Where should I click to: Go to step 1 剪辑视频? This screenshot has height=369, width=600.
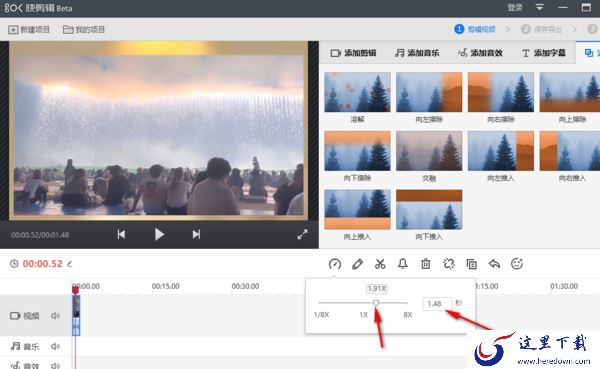coord(475,29)
